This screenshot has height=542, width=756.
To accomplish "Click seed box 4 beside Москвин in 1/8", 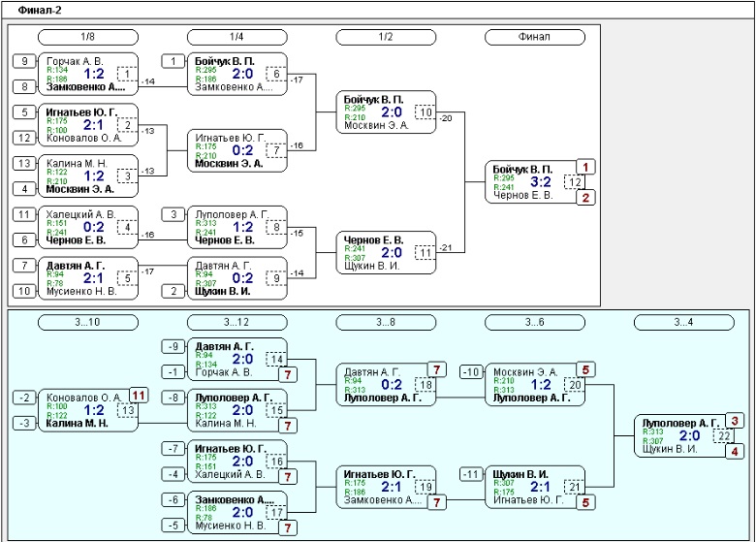I will [24, 189].
